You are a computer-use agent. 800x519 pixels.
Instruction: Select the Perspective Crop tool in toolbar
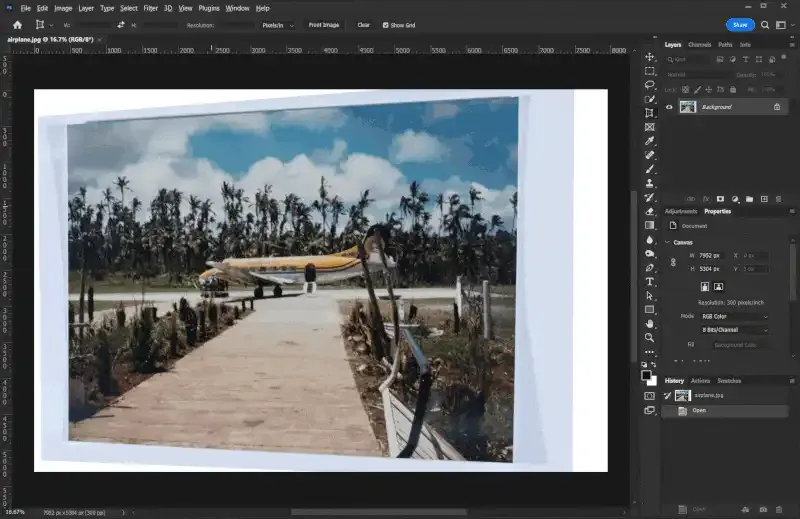(649, 113)
